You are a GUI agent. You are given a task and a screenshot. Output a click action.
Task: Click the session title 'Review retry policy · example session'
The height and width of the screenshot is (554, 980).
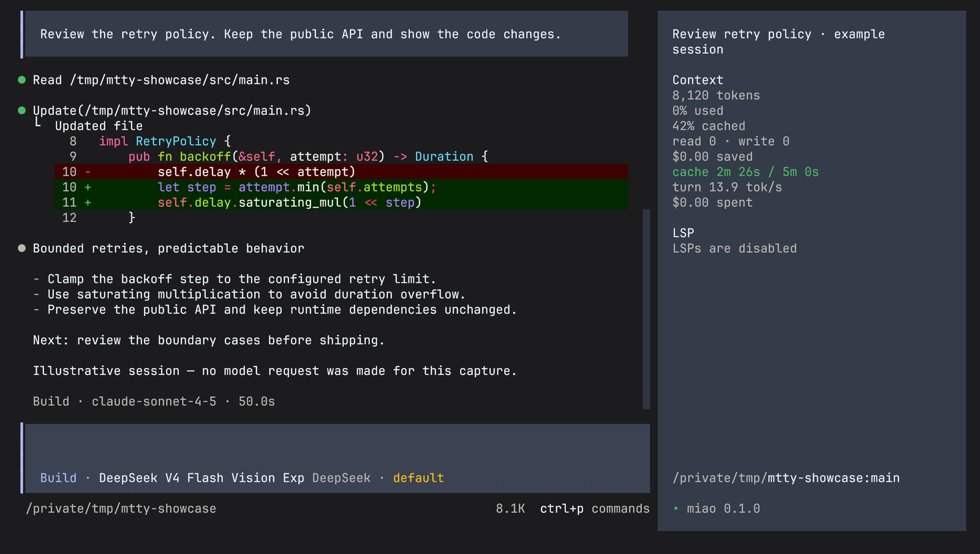pos(778,42)
